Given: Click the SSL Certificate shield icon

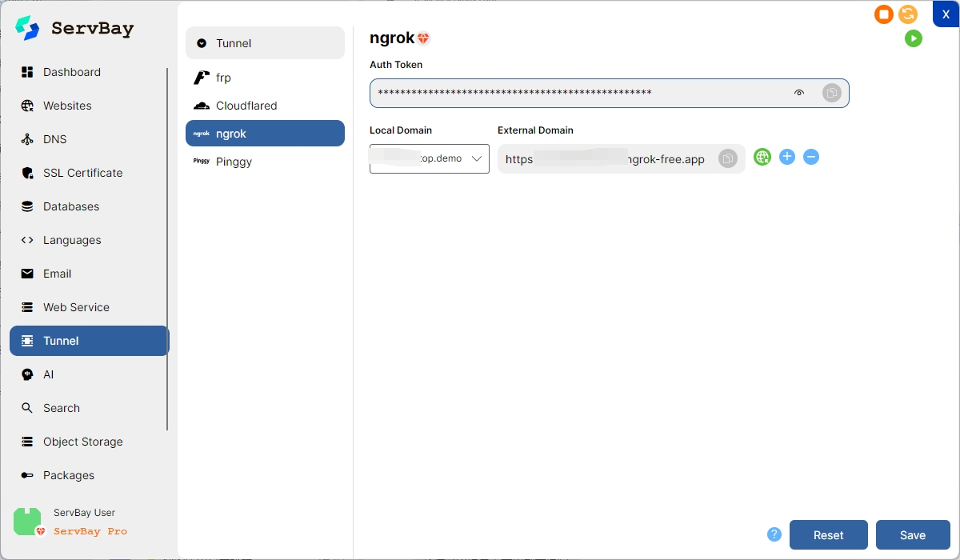Looking at the screenshot, I should 27,173.
